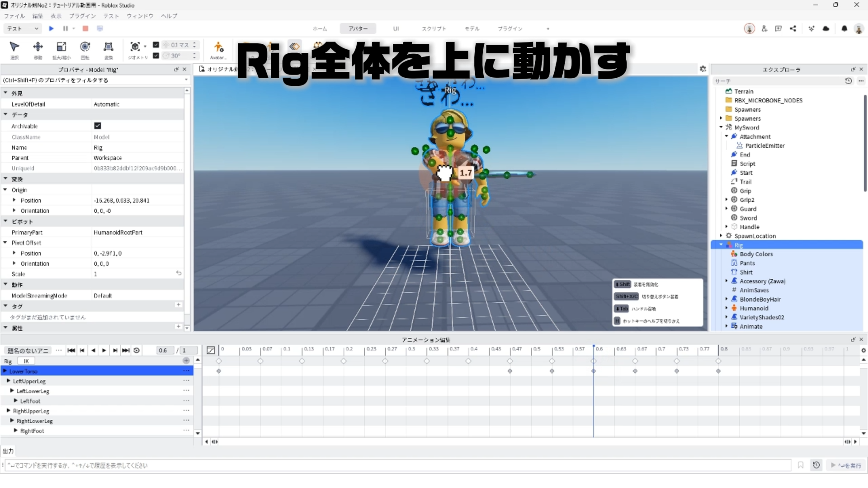Click the loop animation toggle icon
The width and height of the screenshot is (868, 488).
point(137,350)
